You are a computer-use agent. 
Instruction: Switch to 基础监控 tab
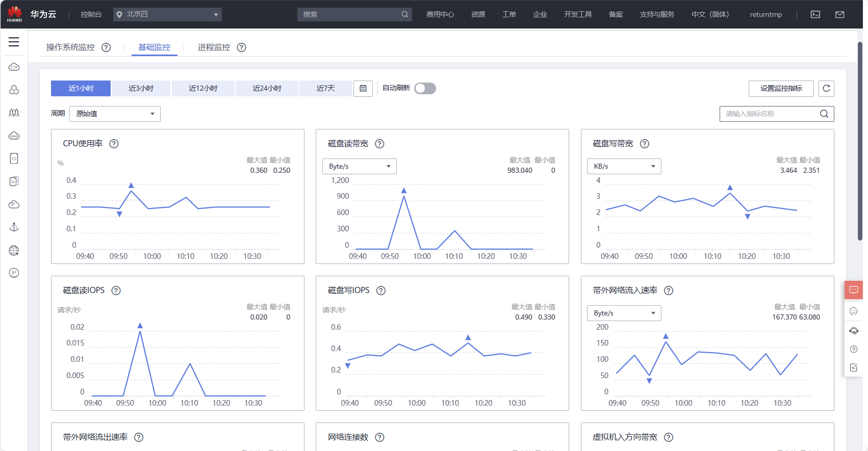155,47
